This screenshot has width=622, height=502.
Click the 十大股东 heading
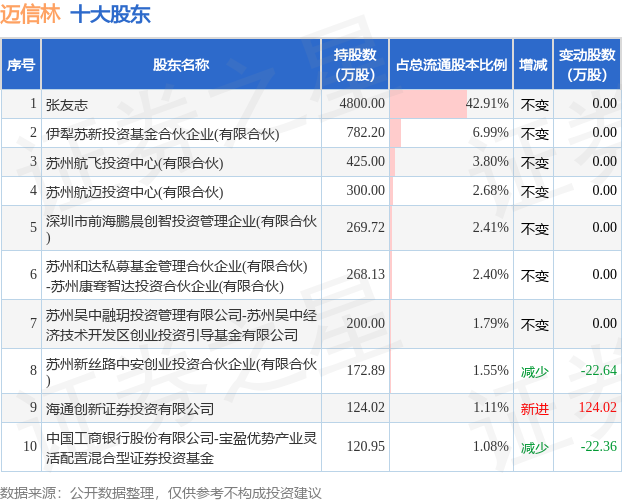pyautogui.click(x=110, y=14)
